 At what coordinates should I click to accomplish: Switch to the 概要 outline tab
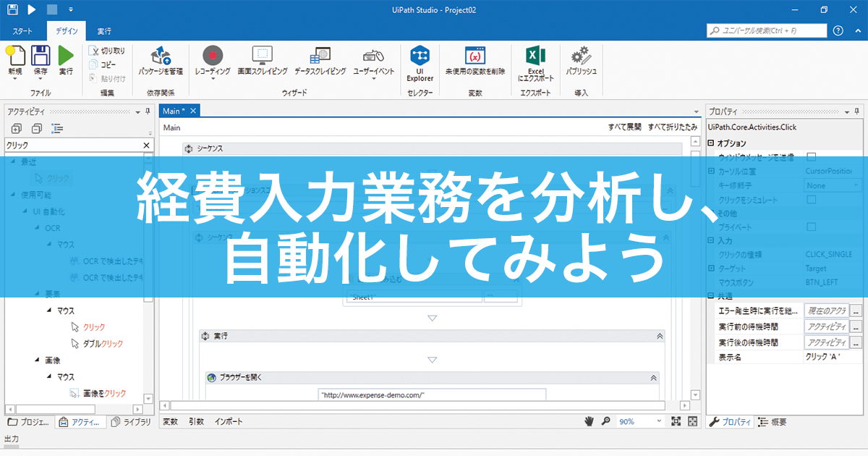(x=773, y=422)
